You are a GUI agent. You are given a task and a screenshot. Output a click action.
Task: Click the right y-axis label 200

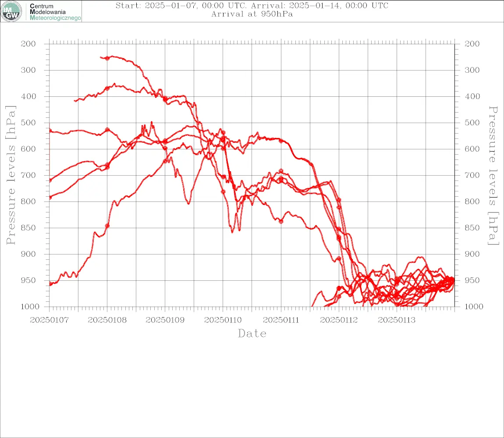(472, 44)
